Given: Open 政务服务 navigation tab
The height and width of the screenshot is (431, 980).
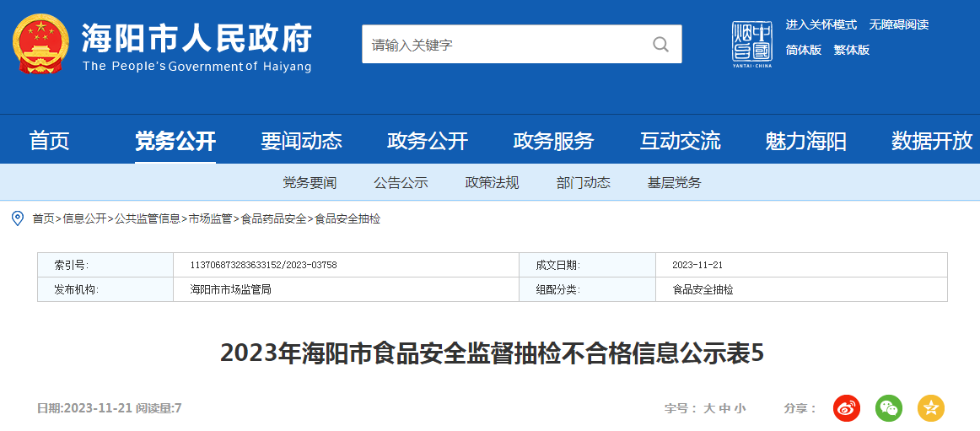Looking at the screenshot, I should (554, 141).
